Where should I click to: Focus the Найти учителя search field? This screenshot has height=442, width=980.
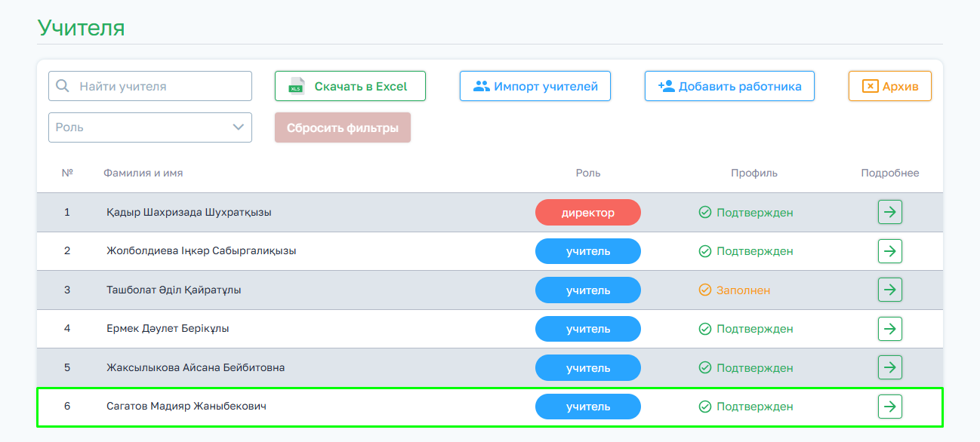(159, 86)
